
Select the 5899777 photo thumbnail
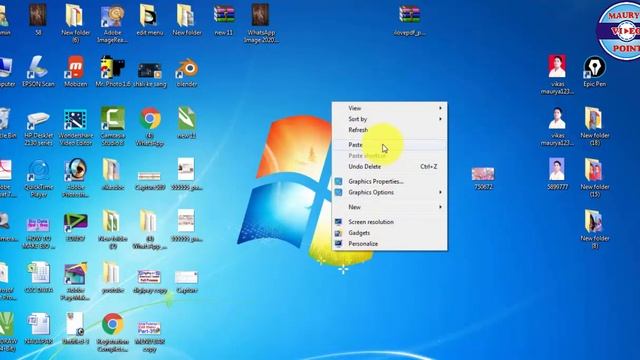pyautogui.click(x=557, y=174)
